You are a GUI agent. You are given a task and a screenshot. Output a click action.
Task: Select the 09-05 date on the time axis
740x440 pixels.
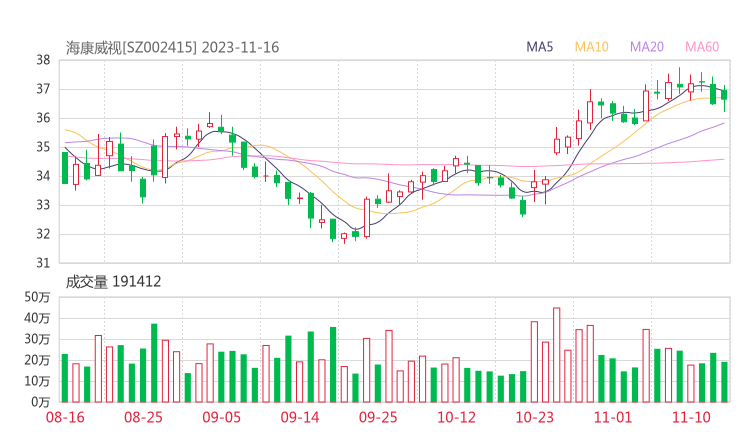pos(222,416)
